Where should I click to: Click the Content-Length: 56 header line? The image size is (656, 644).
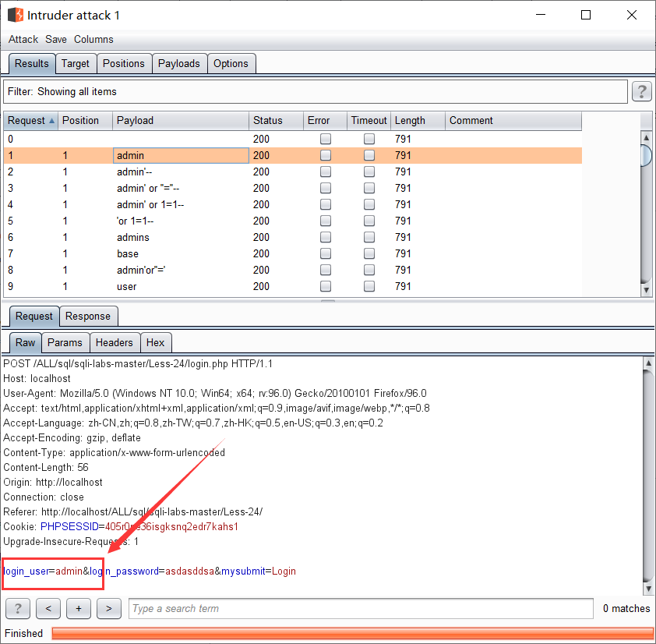pyautogui.click(x=46, y=467)
